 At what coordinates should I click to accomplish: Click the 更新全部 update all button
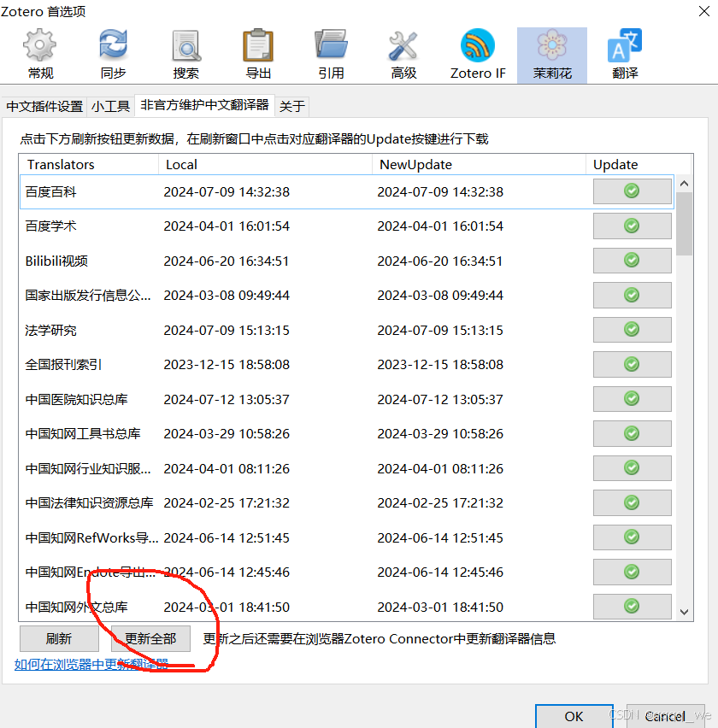coord(150,639)
